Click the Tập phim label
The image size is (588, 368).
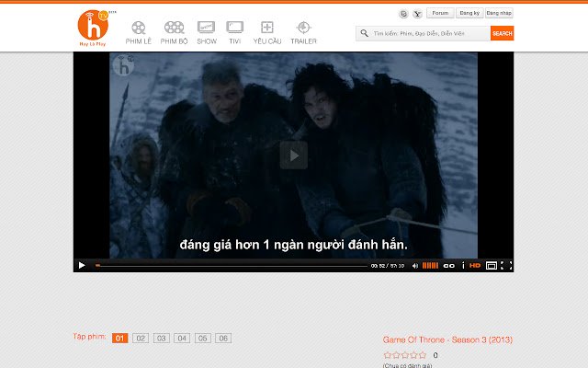point(89,336)
